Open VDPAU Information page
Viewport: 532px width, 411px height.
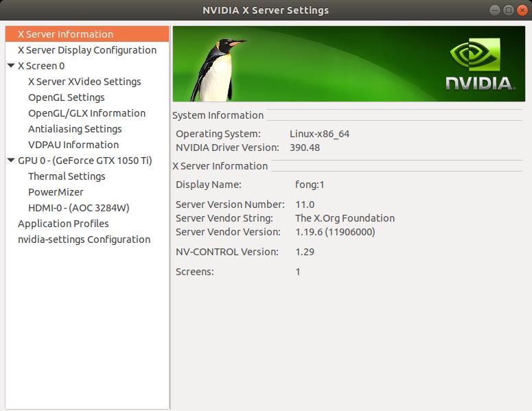73,145
